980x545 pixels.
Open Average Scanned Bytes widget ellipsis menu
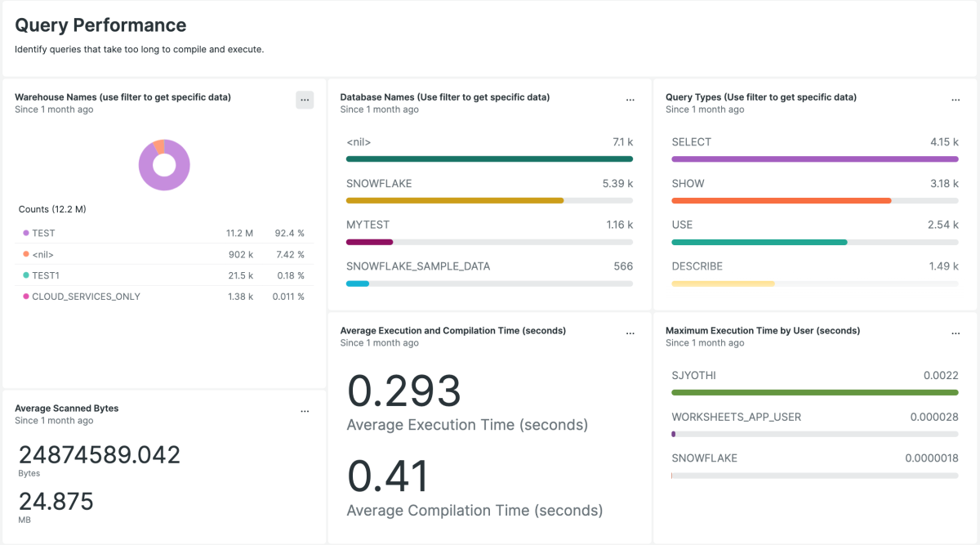(x=304, y=411)
